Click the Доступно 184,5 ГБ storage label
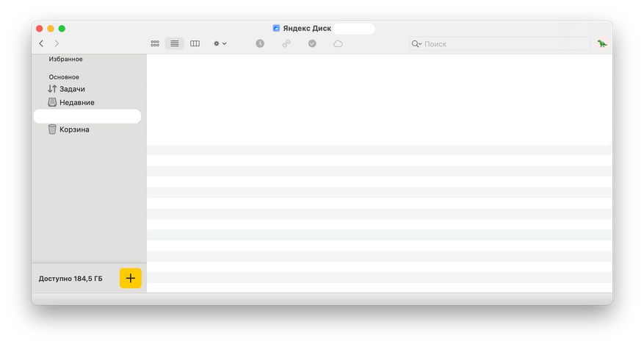 pos(70,279)
